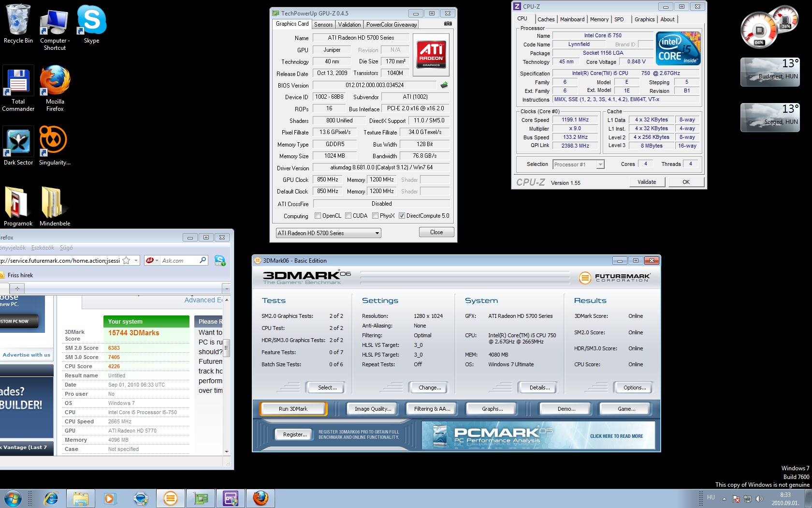Click the GPU-Z screenshot camera icon
The width and height of the screenshot is (812, 508).
[448, 24]
